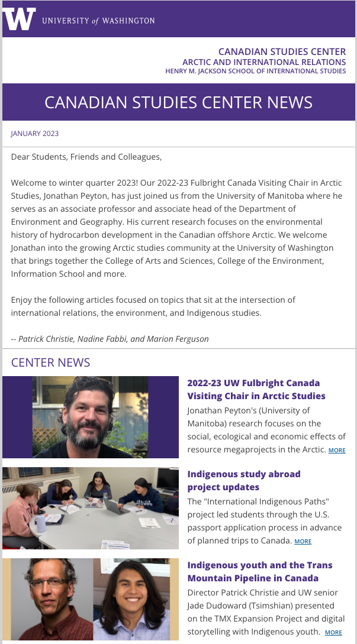Click MORE link after digital storytelling article
The width and height of the screenshot is (357, 644).
pos(333,633)
